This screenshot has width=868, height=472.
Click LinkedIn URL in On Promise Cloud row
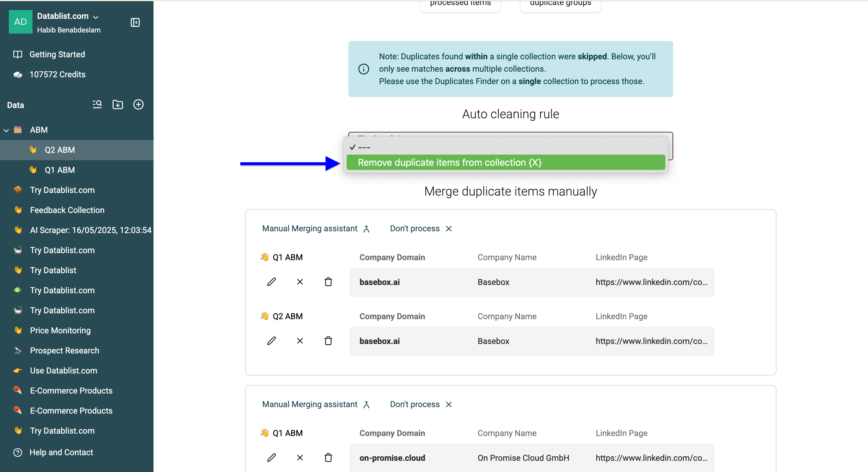[x=651, y=458]
